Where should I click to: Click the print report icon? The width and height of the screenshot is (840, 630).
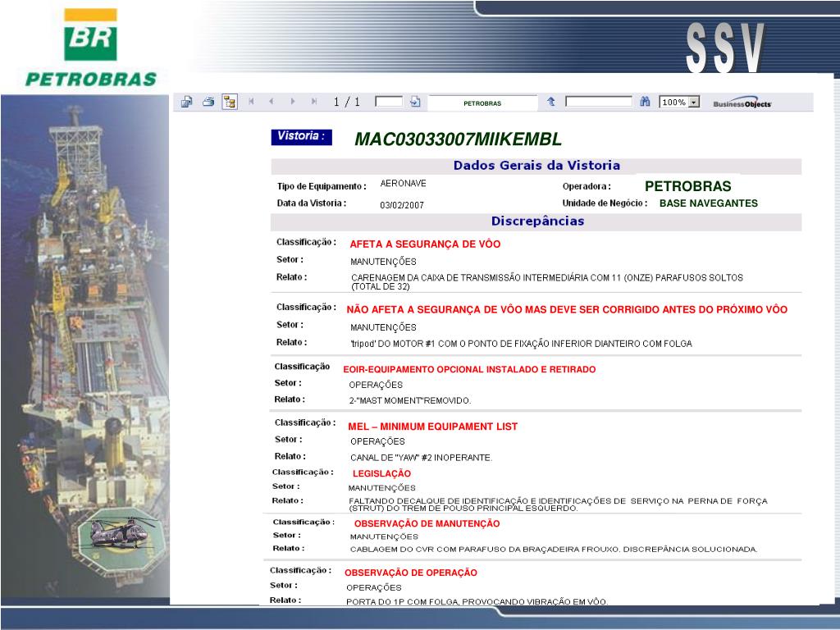click(x=208, y=102)
